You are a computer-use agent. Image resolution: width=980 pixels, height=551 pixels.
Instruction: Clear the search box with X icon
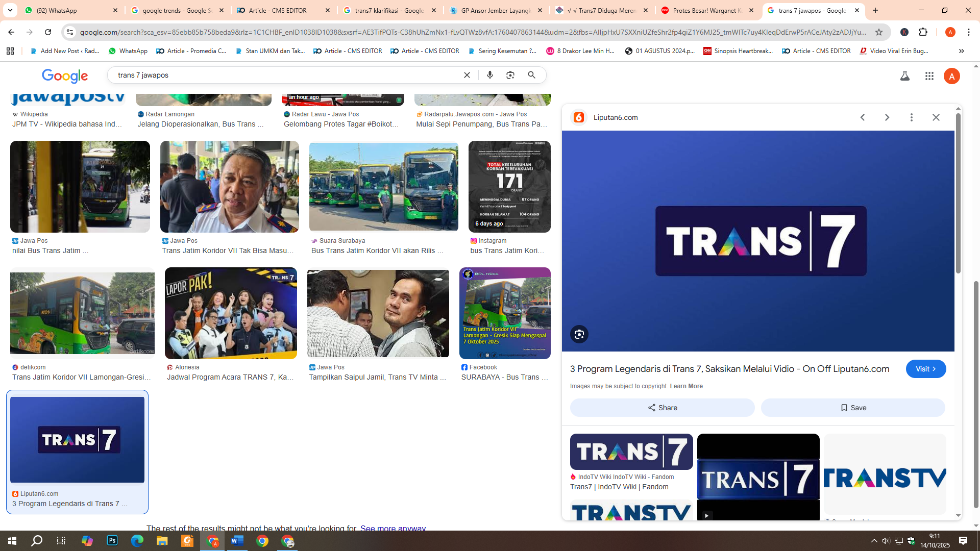(467, 75)
